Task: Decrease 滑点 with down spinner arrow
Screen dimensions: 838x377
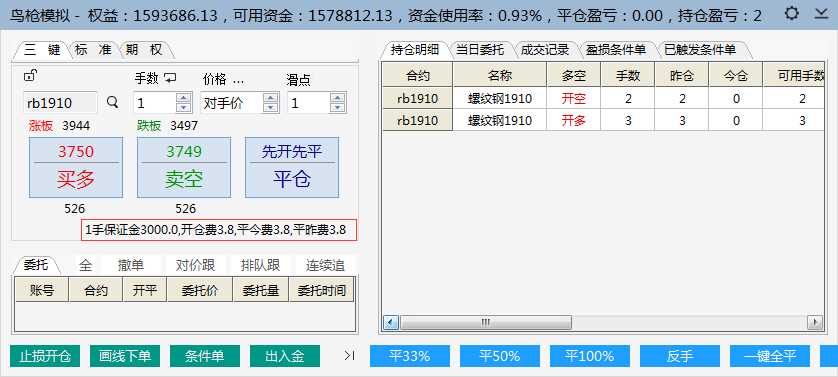Action: tap(337, 107)
